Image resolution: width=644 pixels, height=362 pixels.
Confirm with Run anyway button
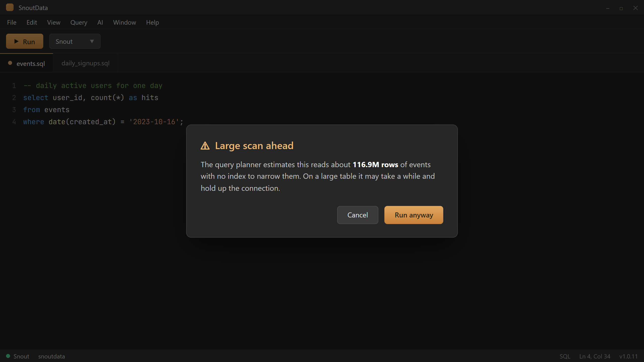[414, 215]
